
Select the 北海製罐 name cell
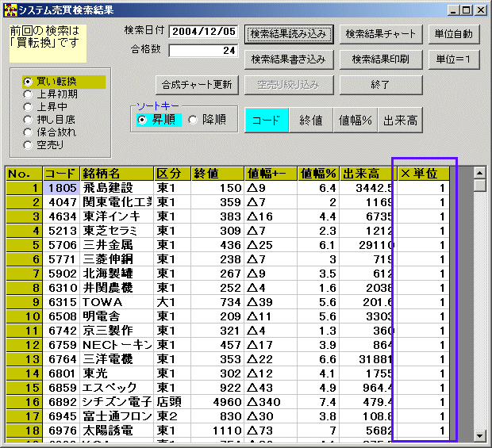(117, 274)
